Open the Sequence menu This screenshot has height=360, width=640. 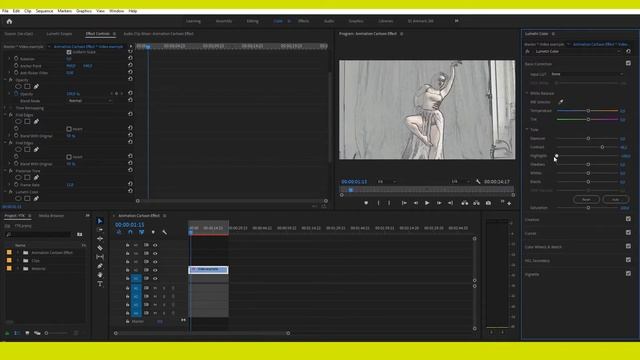tap(44, 11)
